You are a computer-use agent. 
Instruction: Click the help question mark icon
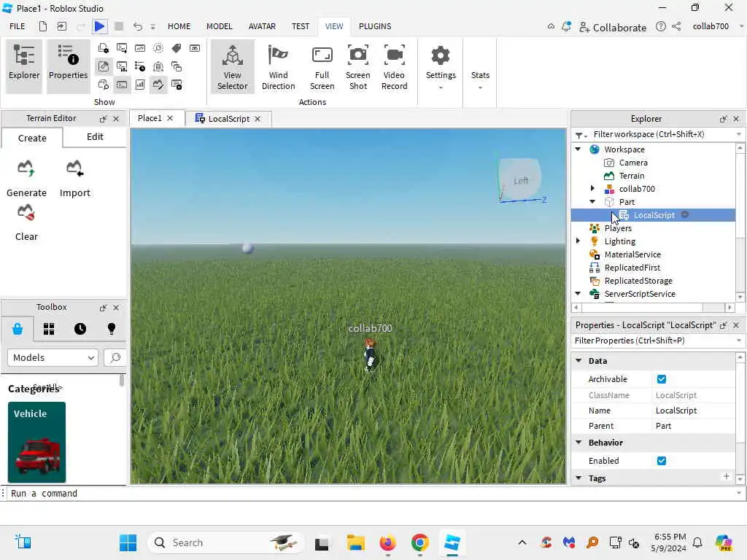[661, 26]
